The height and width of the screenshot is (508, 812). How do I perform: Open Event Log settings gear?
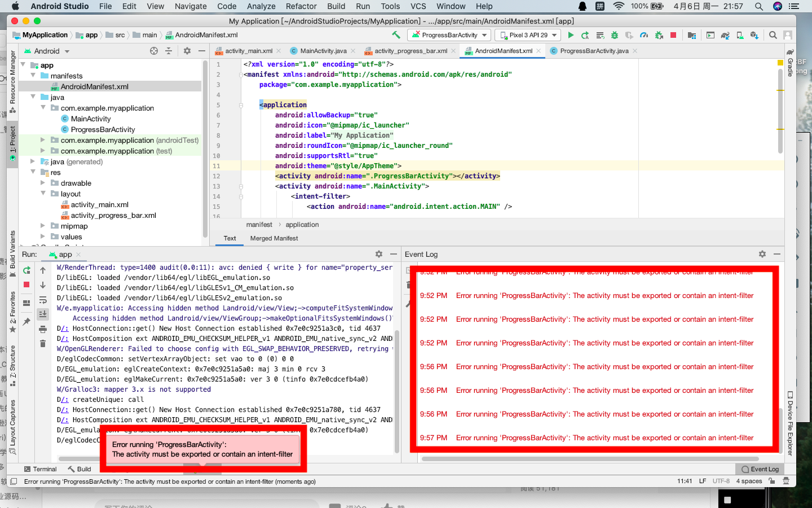762,254
